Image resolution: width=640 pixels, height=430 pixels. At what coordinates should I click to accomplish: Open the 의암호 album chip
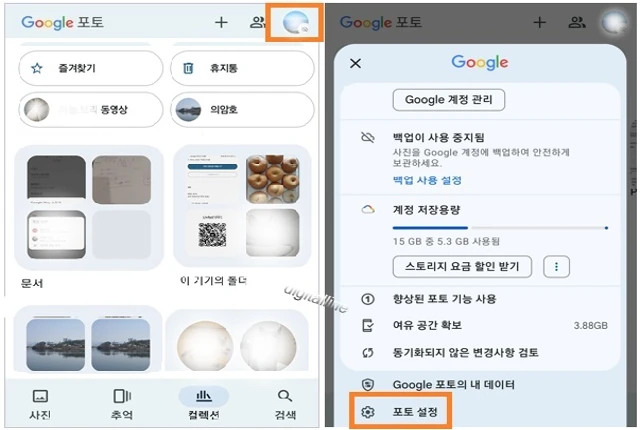(x=242, y=110)
